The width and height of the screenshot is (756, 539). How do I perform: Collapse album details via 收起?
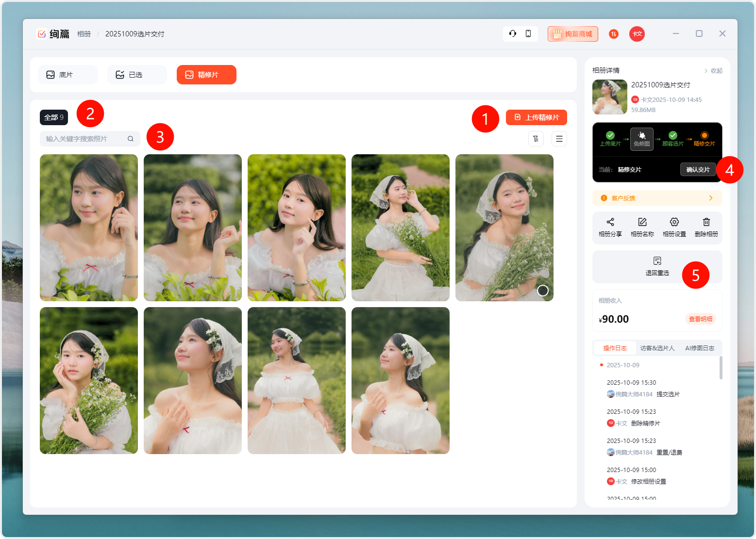point(713,71)
